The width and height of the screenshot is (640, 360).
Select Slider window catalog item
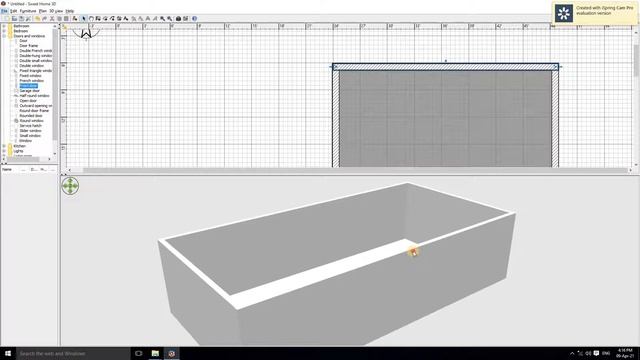[30, 131]
